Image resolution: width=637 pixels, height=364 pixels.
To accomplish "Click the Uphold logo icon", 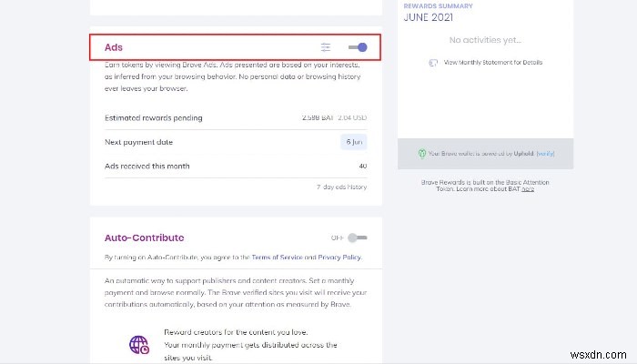I will (x=422, y=153).
